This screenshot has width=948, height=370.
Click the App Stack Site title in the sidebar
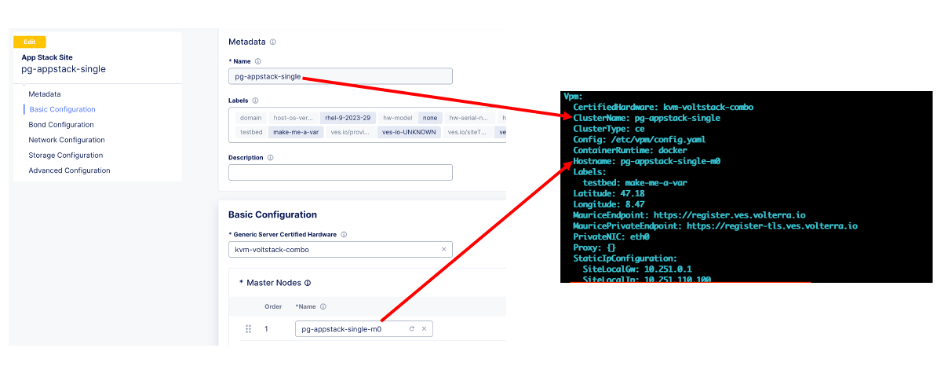click(x=47, y=57)
